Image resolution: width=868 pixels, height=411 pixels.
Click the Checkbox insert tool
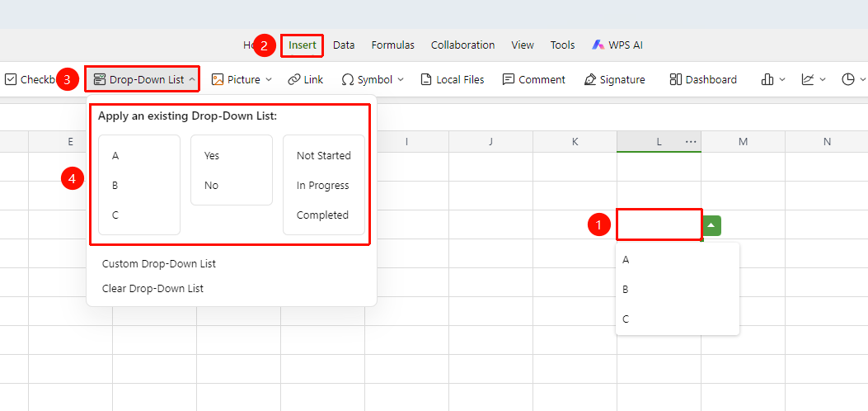31,80
